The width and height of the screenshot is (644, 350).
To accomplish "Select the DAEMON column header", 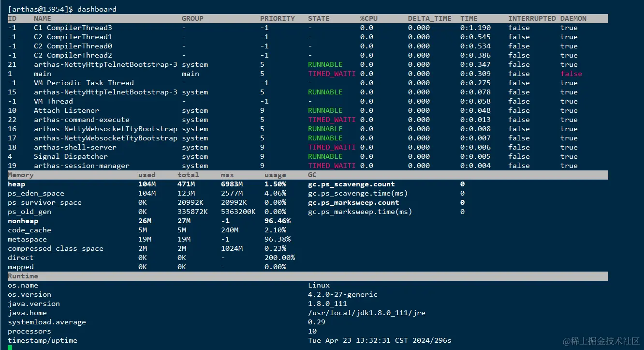I will click(x=573, y=18).
